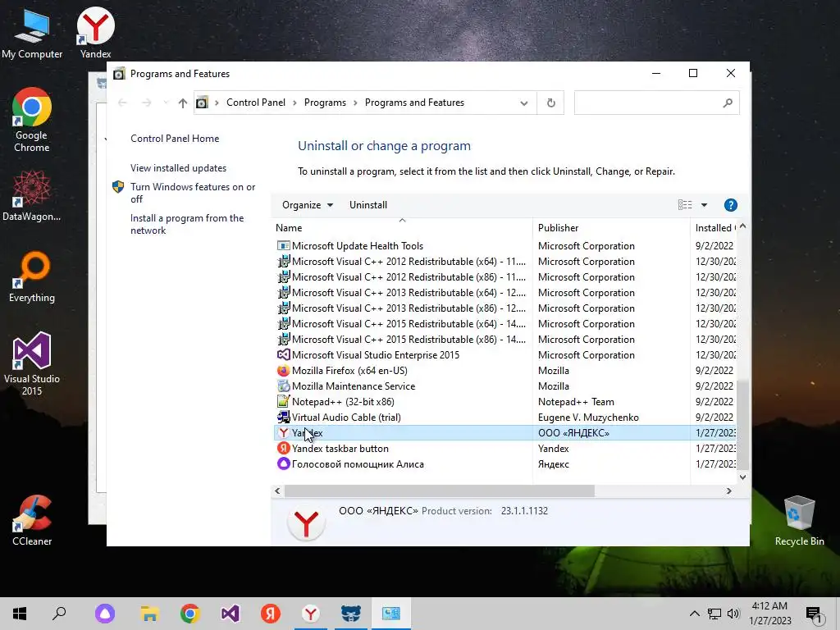The width and height of the screenshot is (840, 630).
Task: Select Microsoft Visual C++ 2012 Redistributable (x64)
Action: click(504, 262)
